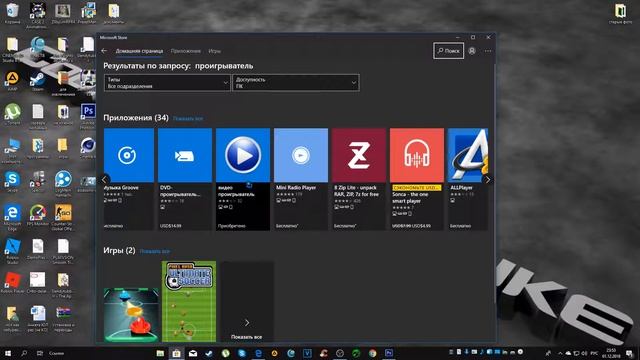The width and height of the screenshot is (640, 360).
Task: Open the blue play-button video player tile
Action: click(x=243, y=179)
